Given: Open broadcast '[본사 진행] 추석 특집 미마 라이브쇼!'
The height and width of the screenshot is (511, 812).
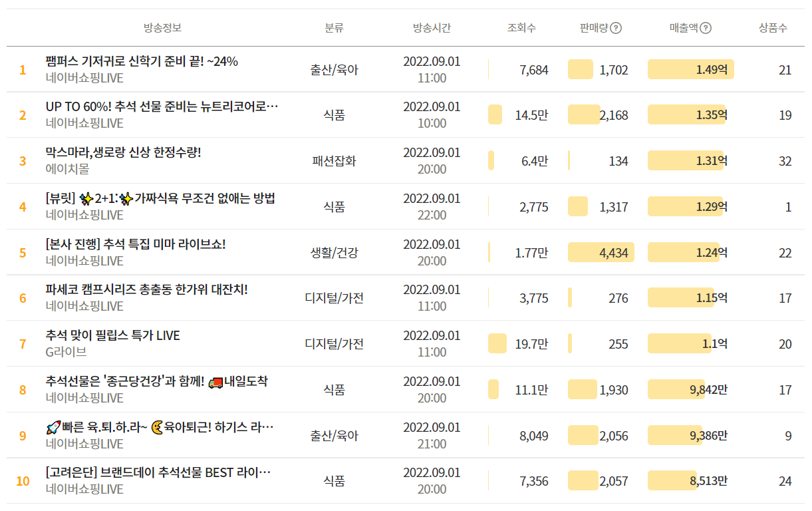Looking at the screenshot, I should (136, 244).
